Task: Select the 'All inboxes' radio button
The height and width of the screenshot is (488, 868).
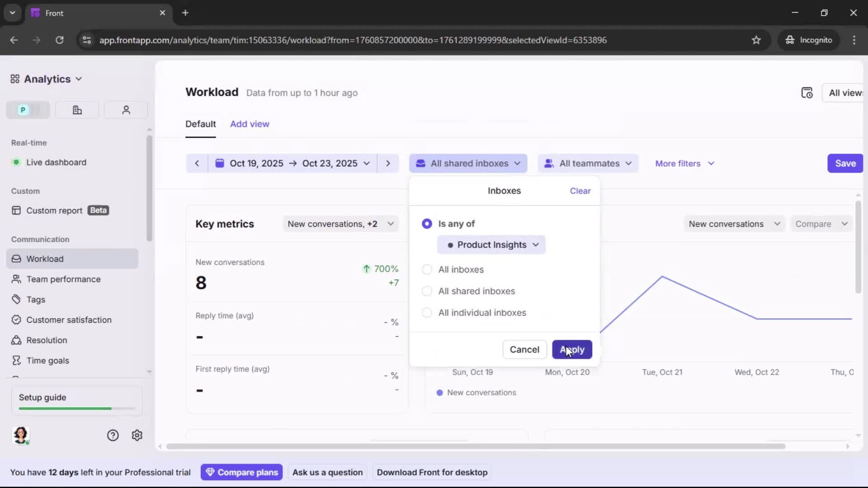Action: pyautogui.click(x=427, y=269)
